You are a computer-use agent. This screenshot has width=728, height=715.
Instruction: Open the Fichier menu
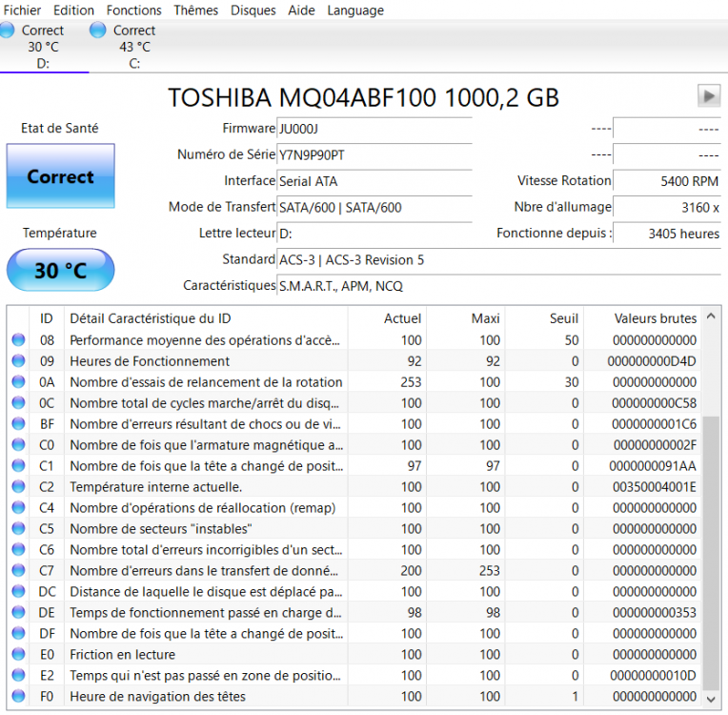point(22,10)
